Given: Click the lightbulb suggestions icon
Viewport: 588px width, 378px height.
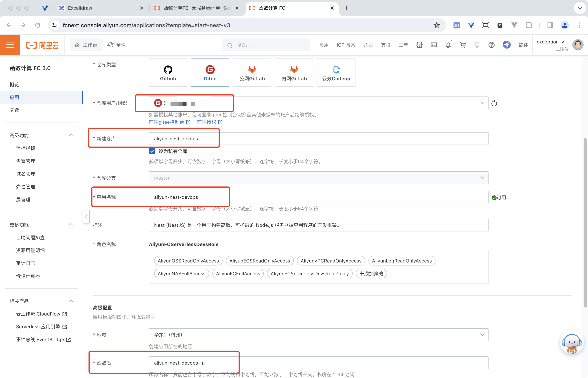Looking at the screenshot, I should pos(477,45).
